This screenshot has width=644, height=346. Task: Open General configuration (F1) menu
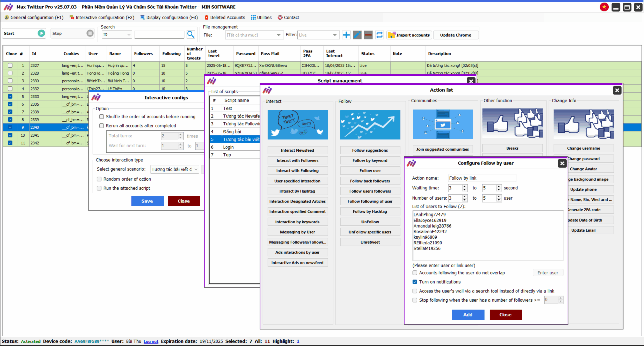34,17
